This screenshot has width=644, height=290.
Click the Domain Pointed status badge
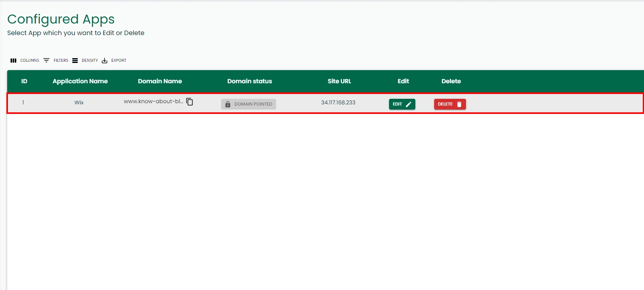(249, 104)
